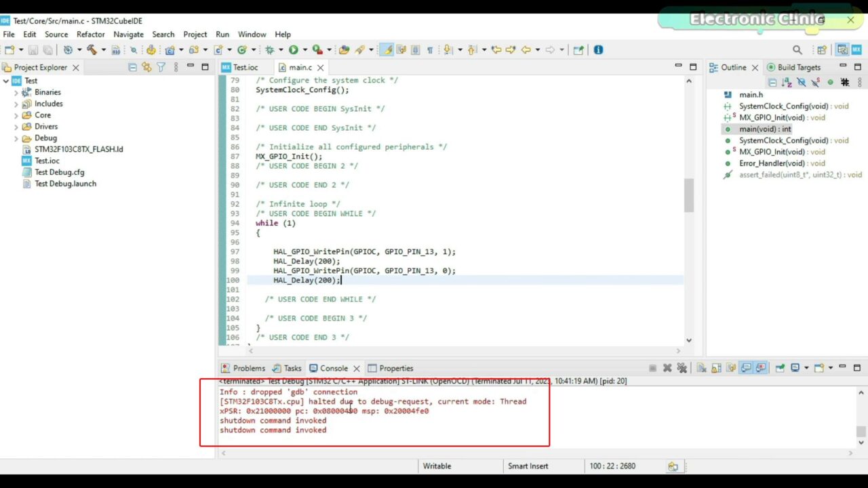
Task: Maximize the editor area
Action: (692, 67)
